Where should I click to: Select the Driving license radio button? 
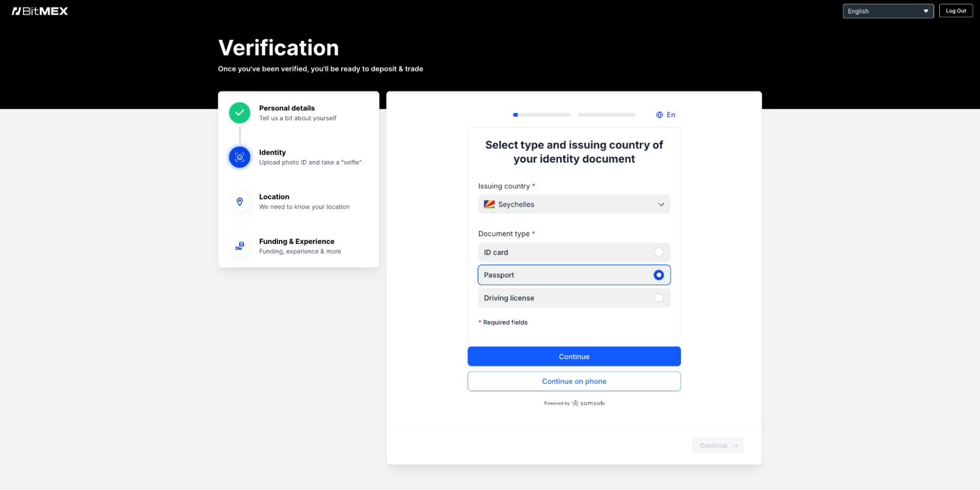point(658,298)
